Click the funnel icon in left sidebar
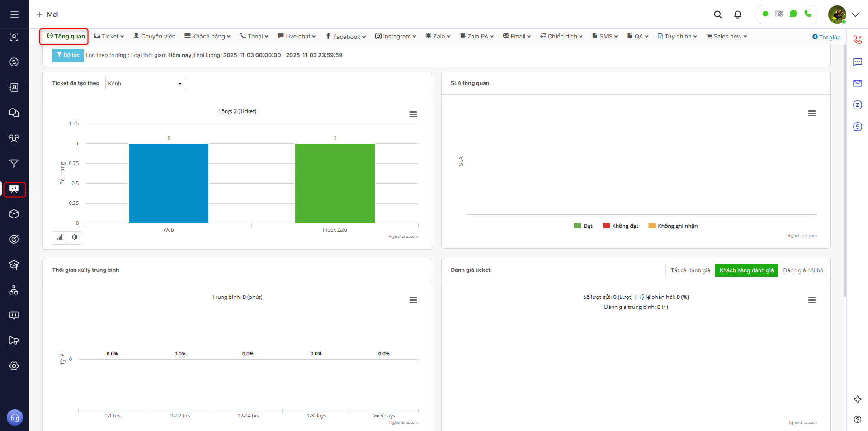868x431 pixels. click(x=14, y=163)
